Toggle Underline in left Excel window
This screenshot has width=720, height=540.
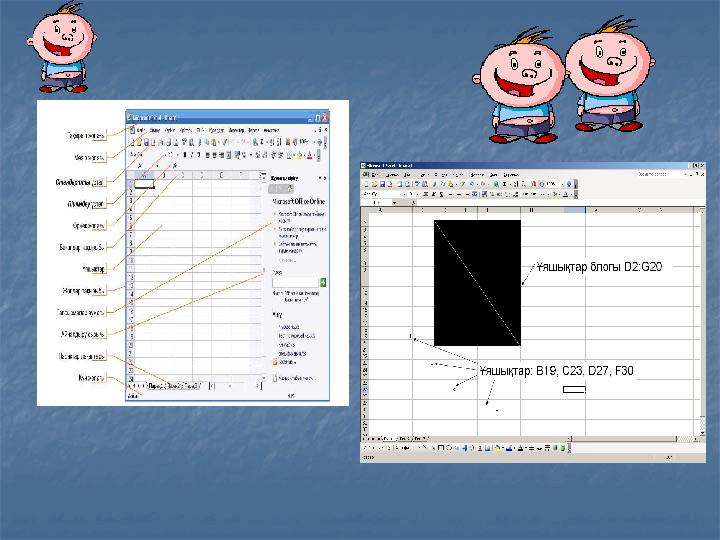[x=199, y=155]
